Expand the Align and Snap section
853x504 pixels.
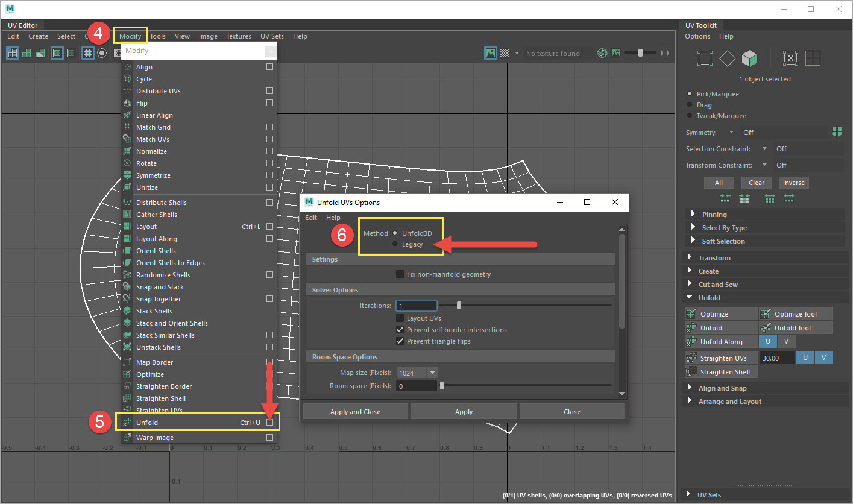(x=766, y=388)
